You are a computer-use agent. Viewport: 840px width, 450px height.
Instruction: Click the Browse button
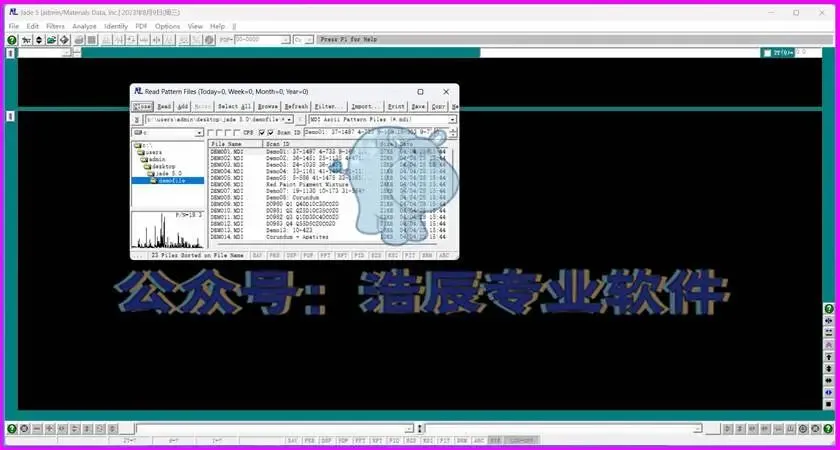point(268,107)
